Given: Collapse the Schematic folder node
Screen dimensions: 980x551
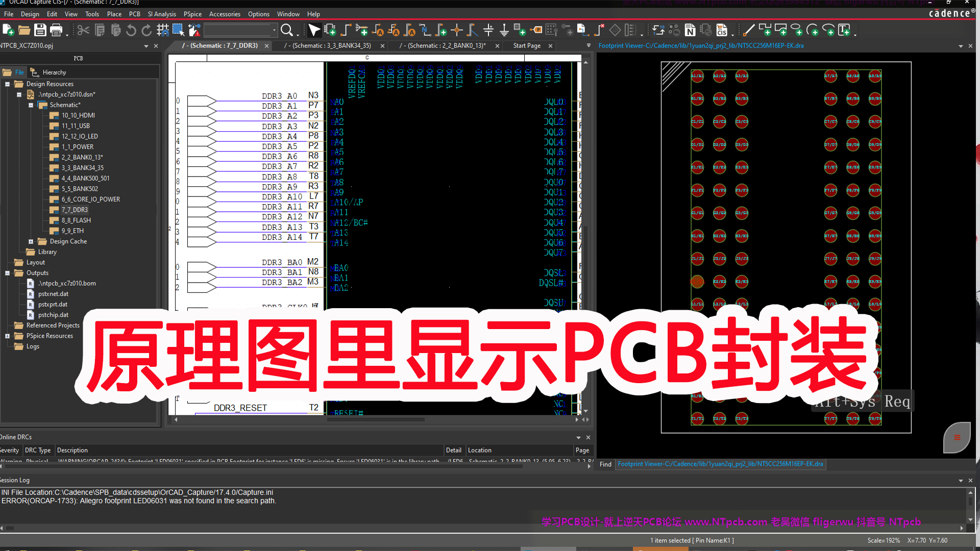Looking at the screenshot, I should pos(31,105).
